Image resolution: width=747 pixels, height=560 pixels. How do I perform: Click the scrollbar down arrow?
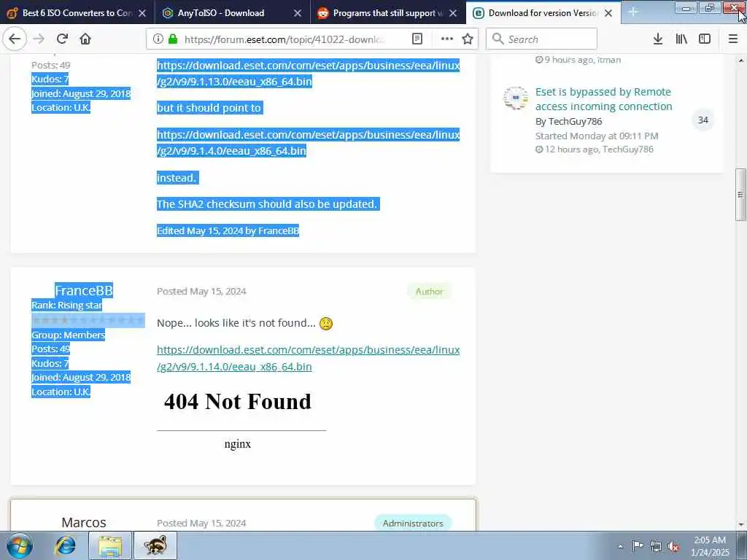(741, 525)
